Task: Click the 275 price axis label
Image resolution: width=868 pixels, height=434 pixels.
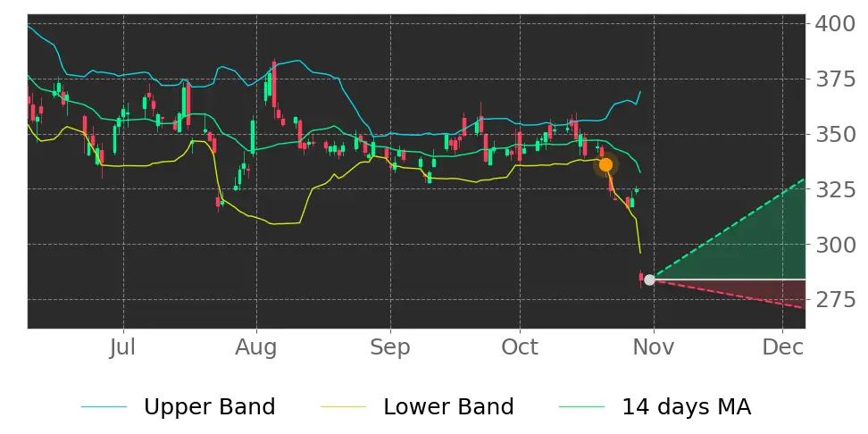Action: tap(837, 299)
